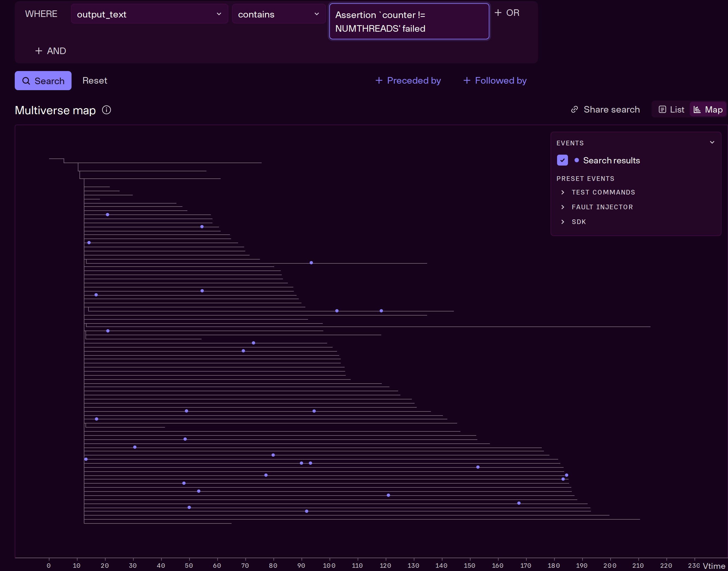
Task: Add an OR condition
Action: tap(507, 13)
